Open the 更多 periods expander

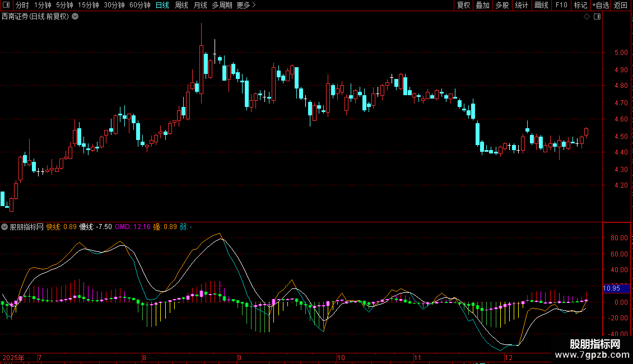[246, 6]
